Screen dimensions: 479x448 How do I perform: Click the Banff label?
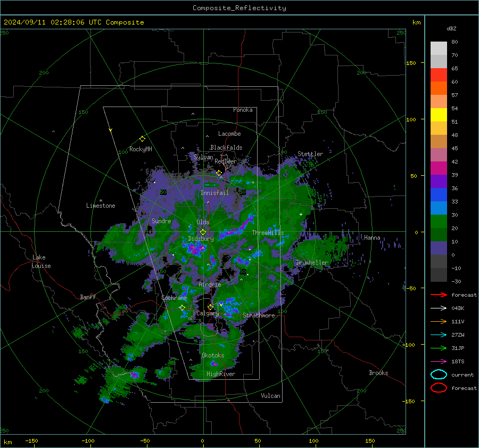(x=88, y=297)
